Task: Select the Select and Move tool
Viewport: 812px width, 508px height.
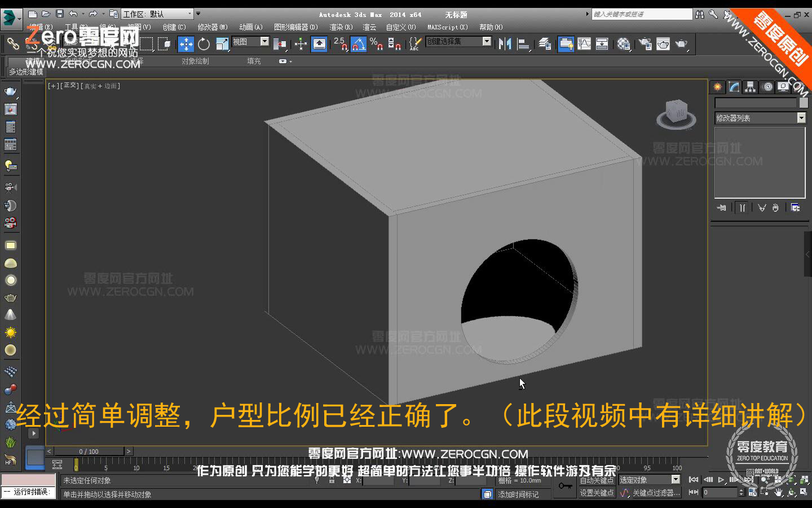Action: (x=186, y=43)
